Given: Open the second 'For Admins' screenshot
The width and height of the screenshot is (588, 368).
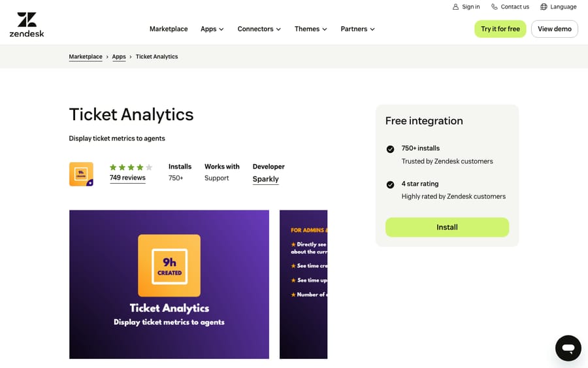Looking at the screenshot, I should pos(303,284).
